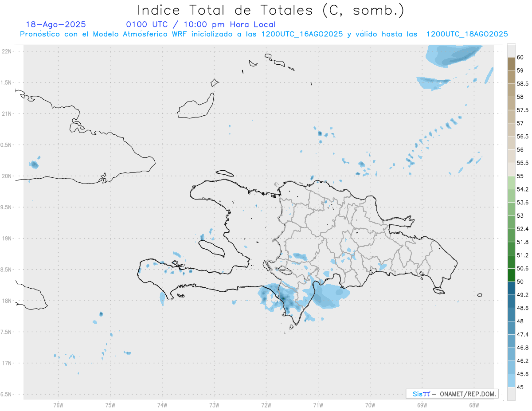Click the "1200UTC_16AGO2025" initialization timestamp
532x411 pixels.
pyautogui.click(x=302, y=34)
